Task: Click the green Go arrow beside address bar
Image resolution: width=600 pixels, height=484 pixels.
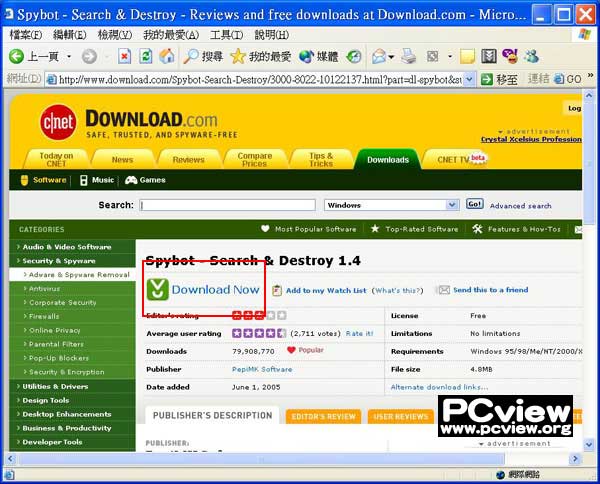Action: tap(487, 79)
